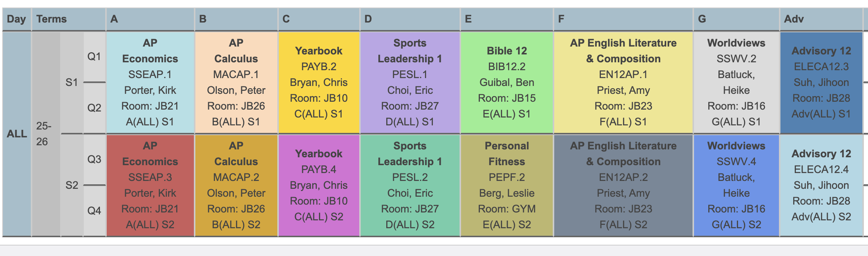Image resolution: width=868 pixels, height=256 pixels.
Task: Select the Advisory 12 ELECA12.3 cell
Action: click(x=821, y=82)
